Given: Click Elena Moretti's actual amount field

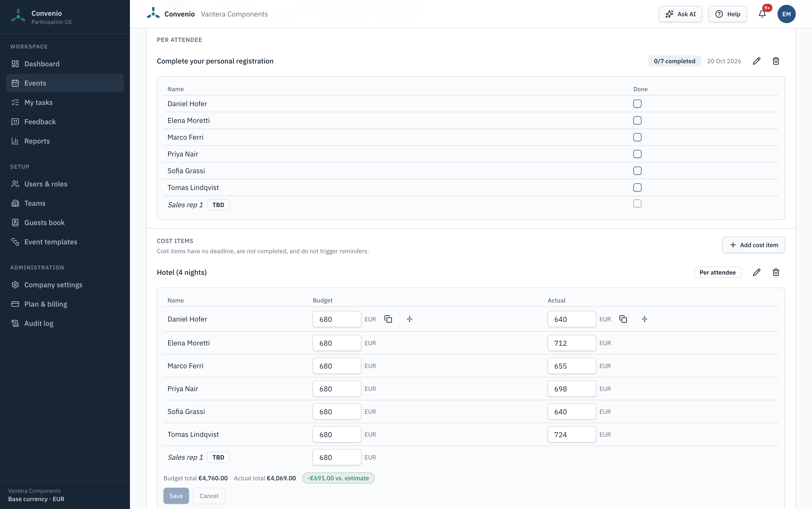Looking at the screenshot, I should click(x=572, y=343).
